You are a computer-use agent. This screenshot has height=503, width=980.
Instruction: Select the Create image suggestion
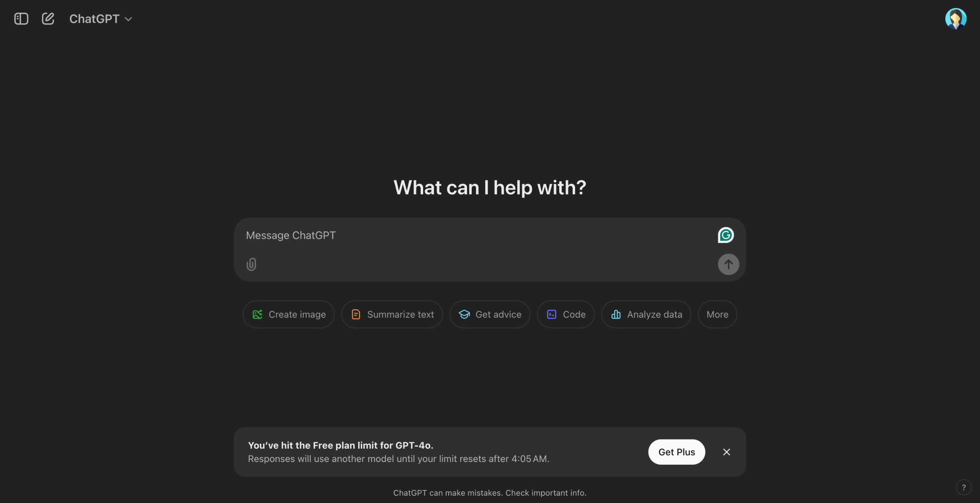pos(289,314)
